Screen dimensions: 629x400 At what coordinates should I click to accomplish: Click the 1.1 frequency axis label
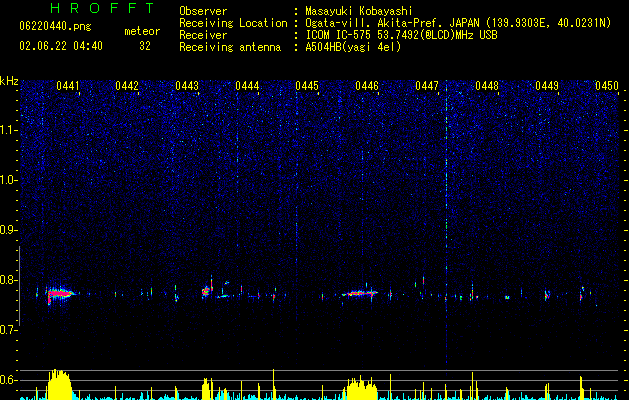(x=8, y=130)
